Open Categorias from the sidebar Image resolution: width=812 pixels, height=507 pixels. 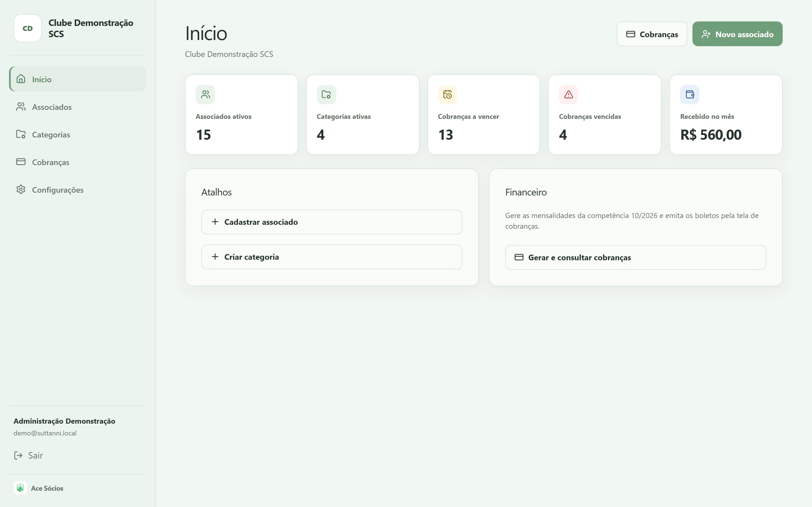[78, 134]
